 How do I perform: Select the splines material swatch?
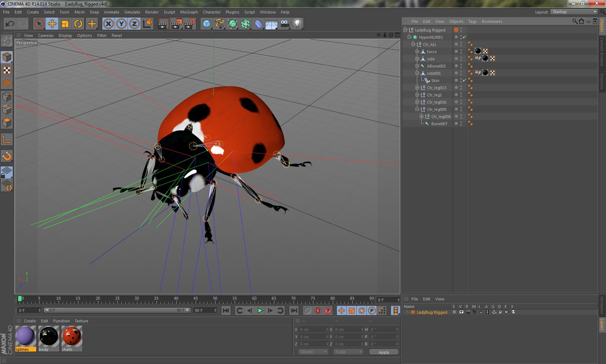[x=26, y=339]
